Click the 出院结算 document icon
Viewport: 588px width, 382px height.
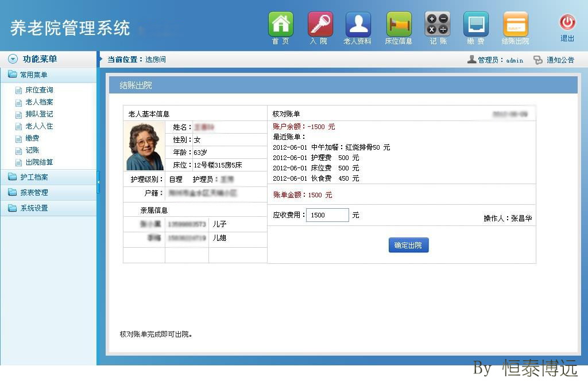click(x=18, y=162)
